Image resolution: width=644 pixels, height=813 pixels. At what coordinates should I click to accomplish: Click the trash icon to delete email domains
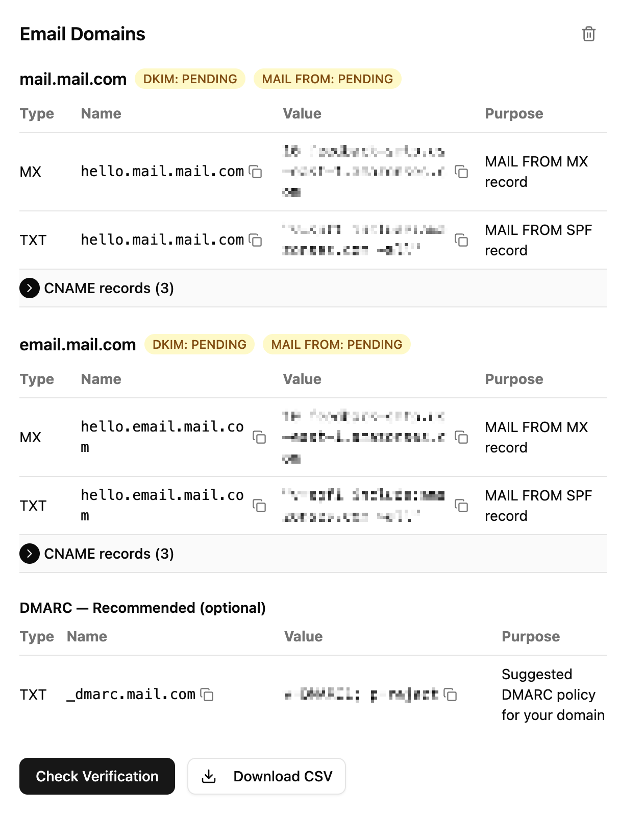(x=588, y=34)
